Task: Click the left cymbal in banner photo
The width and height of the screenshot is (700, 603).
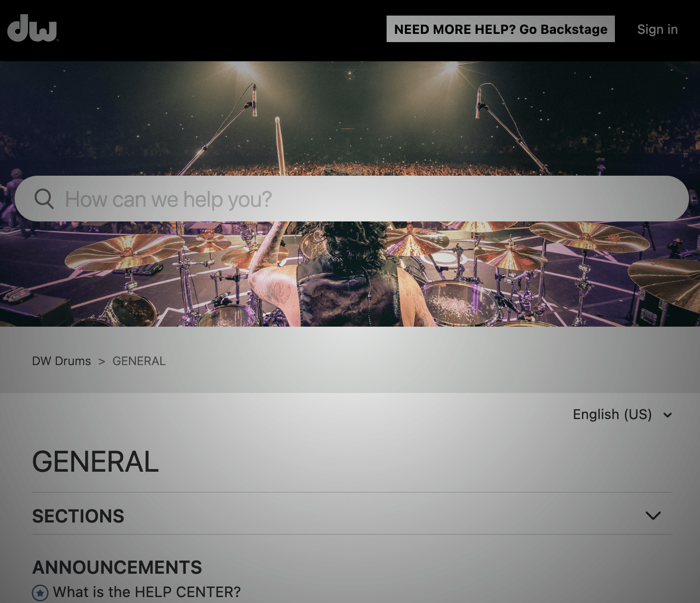Action: tap(124, 251)
